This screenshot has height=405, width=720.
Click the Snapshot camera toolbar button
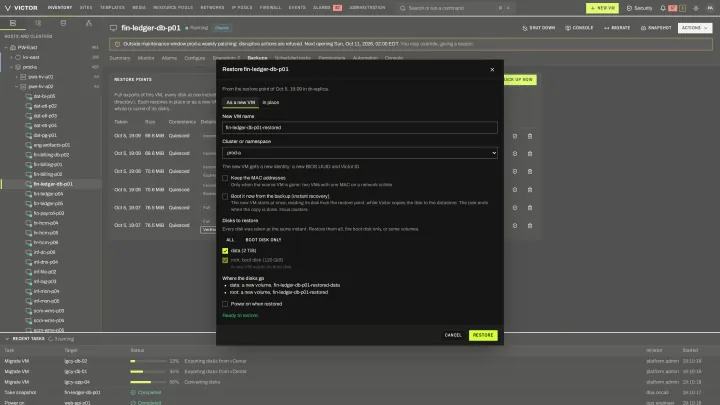pos(656,28)
